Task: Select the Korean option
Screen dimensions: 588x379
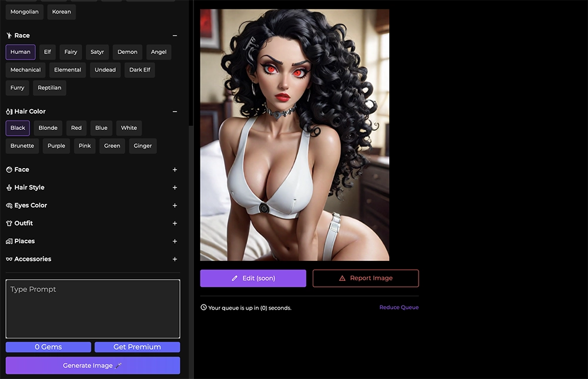Action: click(x=61, y=12)
